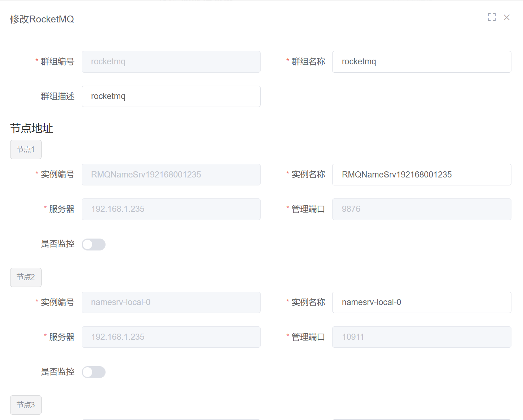Click the 节点1 button
The width and height of the screenshot is (523, 420).
[x=26, y=149]
